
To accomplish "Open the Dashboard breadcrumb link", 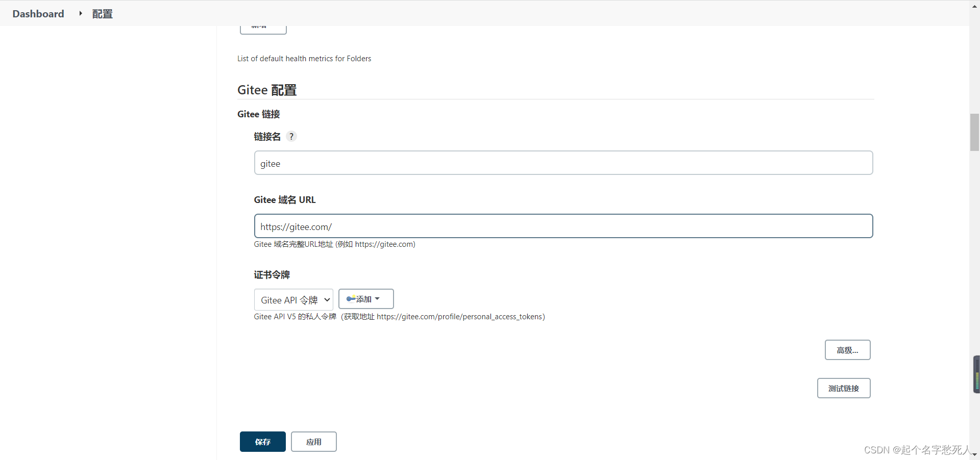I will point(38,14).
